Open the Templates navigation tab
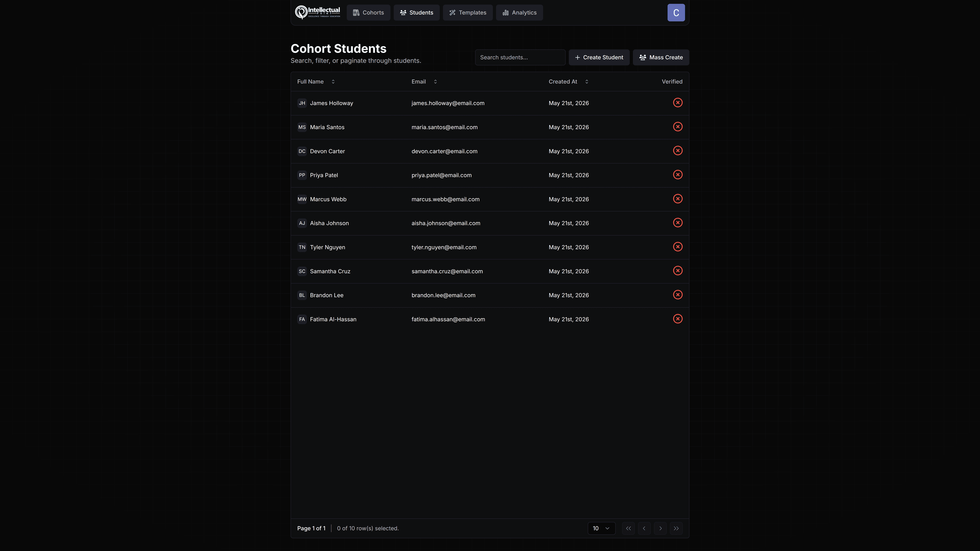Image resolution: width=980 pixels, height=551 pixels. [x=468, y=12]
